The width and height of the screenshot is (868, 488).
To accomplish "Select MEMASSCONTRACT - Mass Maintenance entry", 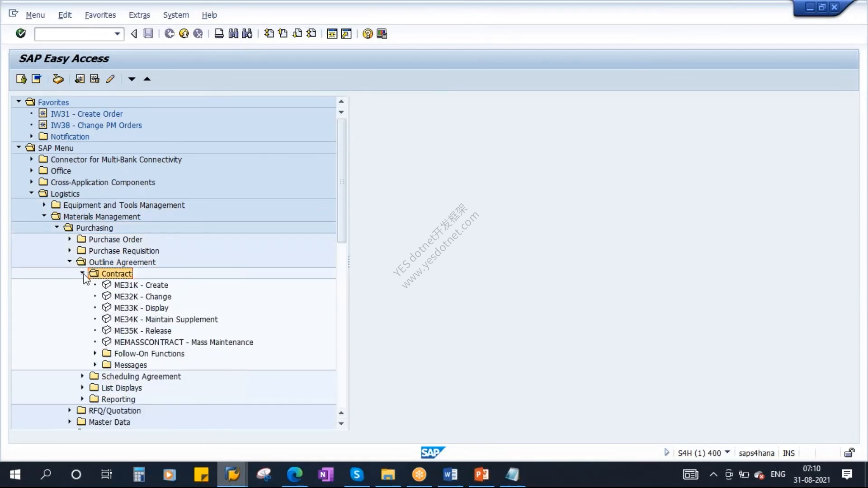I will [184, 342].
